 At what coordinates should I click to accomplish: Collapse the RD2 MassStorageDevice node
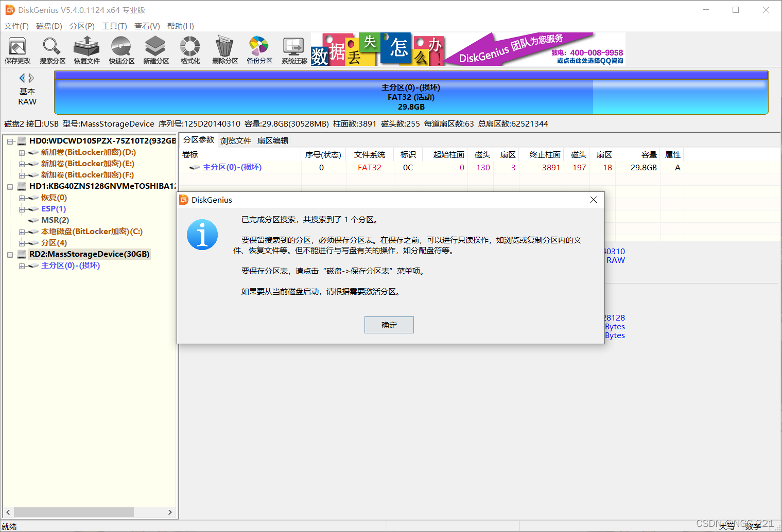tap(10, 255)
